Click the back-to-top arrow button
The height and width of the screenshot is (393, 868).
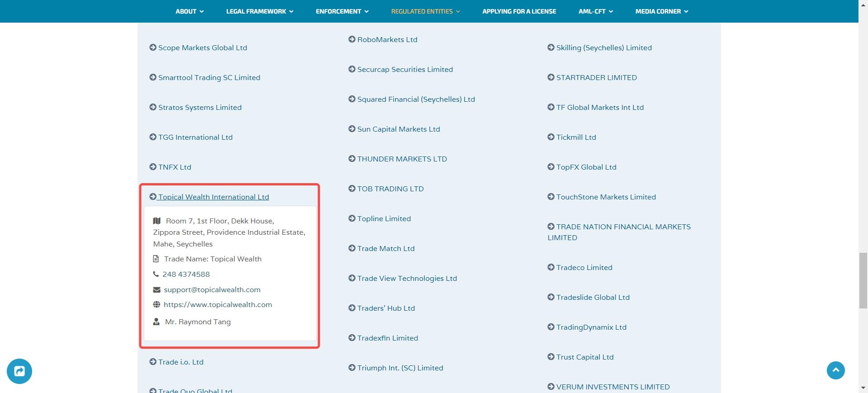tap(836, 370)
